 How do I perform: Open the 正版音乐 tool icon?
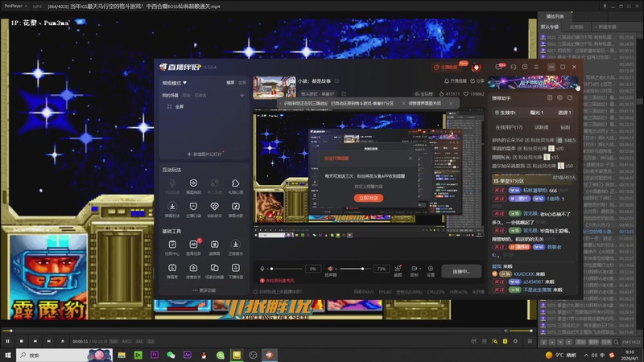pos(235,245)
